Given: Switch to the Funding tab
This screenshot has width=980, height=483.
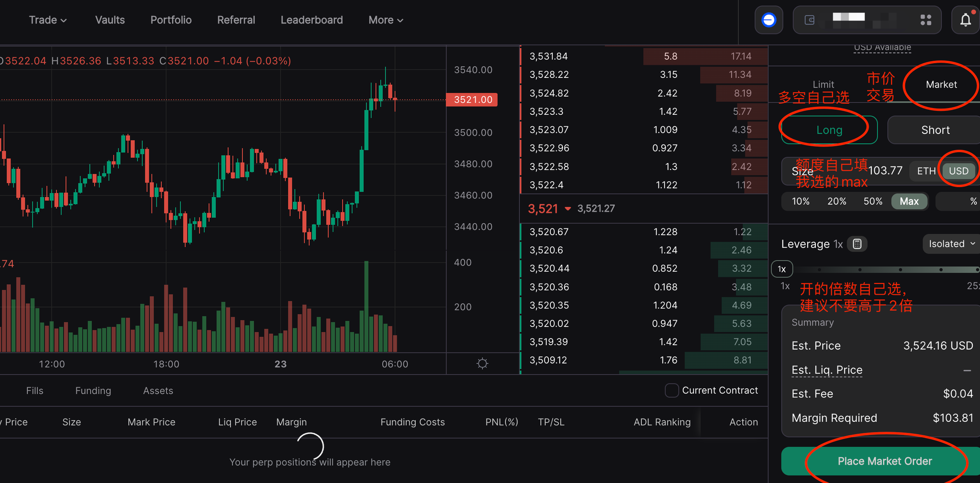Looking at the screenshot, I should click(x=93, y=391).
